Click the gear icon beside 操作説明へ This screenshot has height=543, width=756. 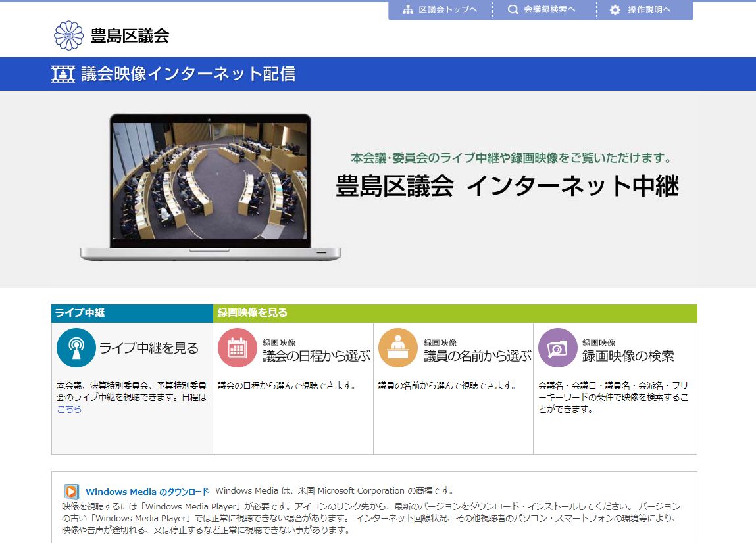[615, 10]
